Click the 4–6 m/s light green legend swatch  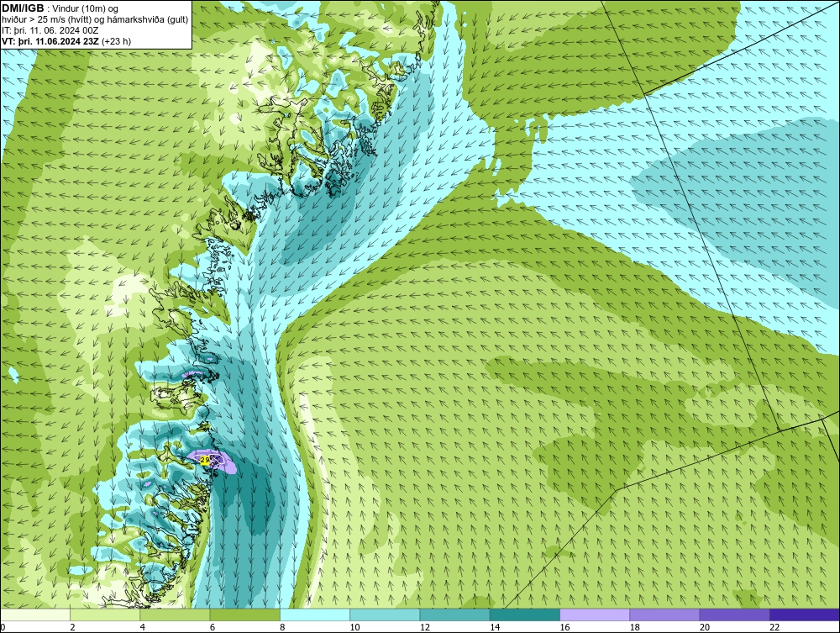point(176,615)
